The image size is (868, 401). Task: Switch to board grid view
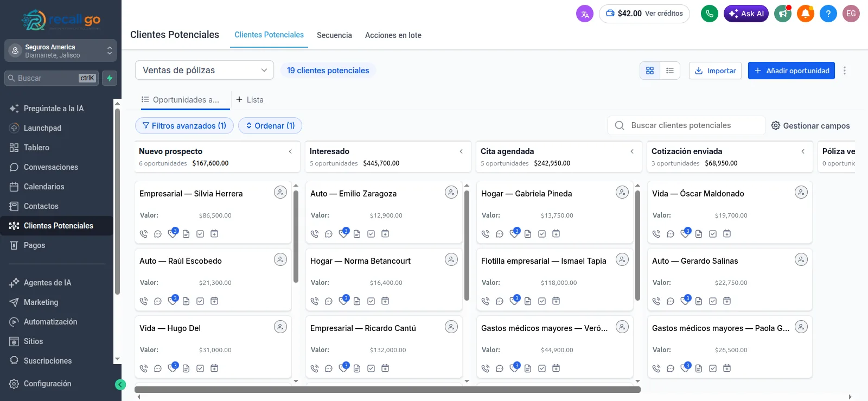click(650, 71)
